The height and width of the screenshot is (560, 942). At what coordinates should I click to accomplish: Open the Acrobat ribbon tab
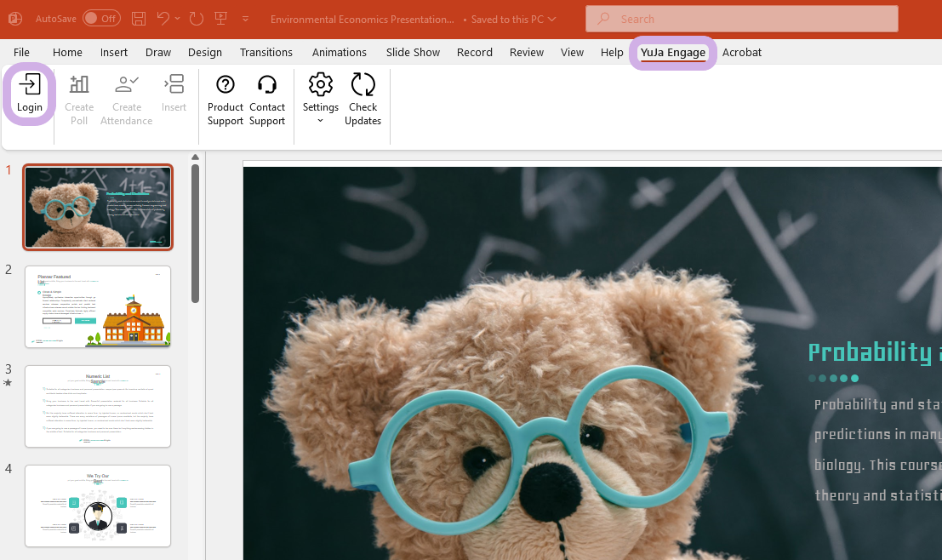[x=741, y=52]
